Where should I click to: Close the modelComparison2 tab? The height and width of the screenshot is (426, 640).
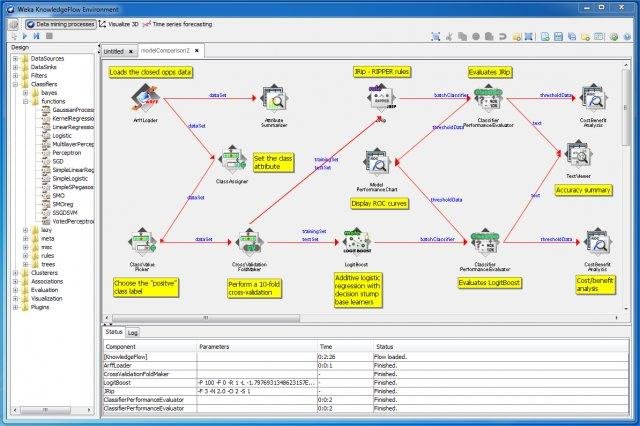point(197,51)
